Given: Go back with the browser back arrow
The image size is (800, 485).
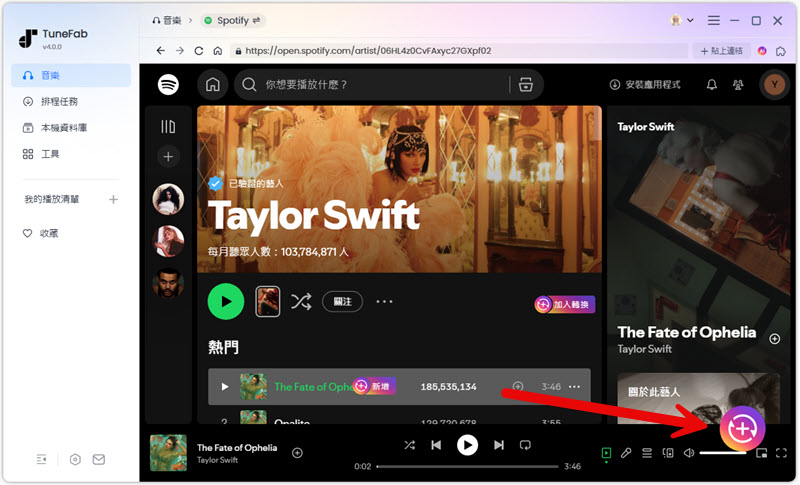Looking at the screenshot, I should pos(161,50).
